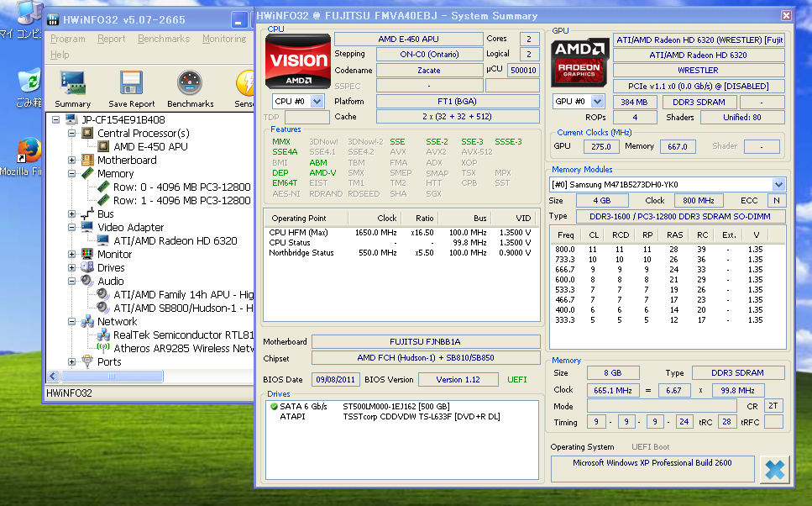Open the Monitoring menu
The image size is (812, 506).
click(x=224, y=39)
